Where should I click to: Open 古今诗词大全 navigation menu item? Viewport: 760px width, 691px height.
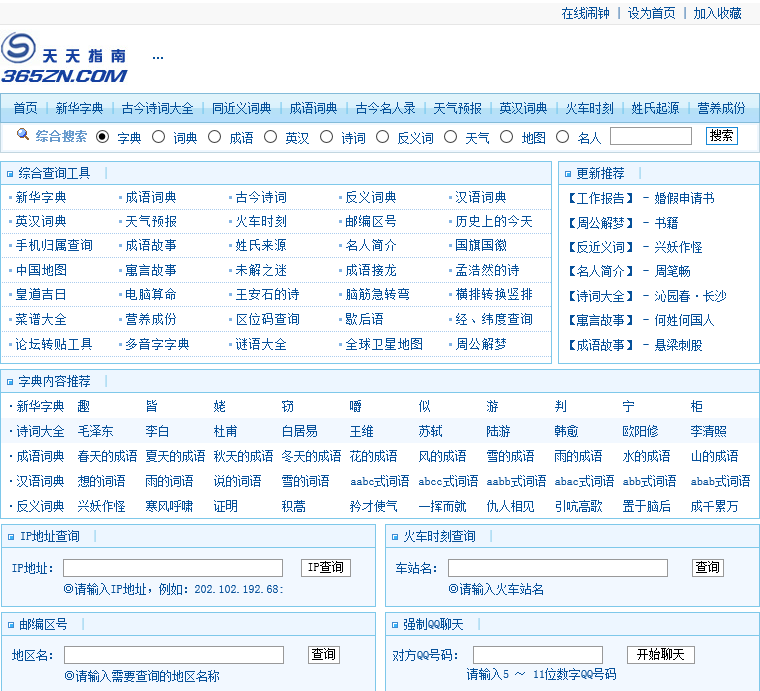[x=157, y=108]
